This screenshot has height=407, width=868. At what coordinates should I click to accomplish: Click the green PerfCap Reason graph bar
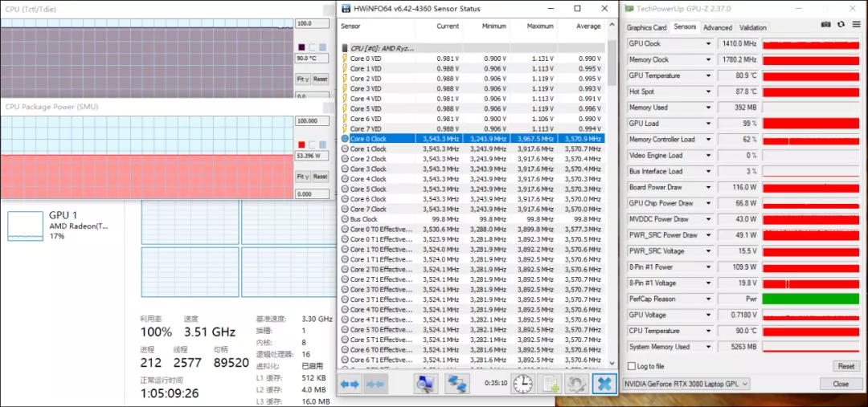point(811,299)
